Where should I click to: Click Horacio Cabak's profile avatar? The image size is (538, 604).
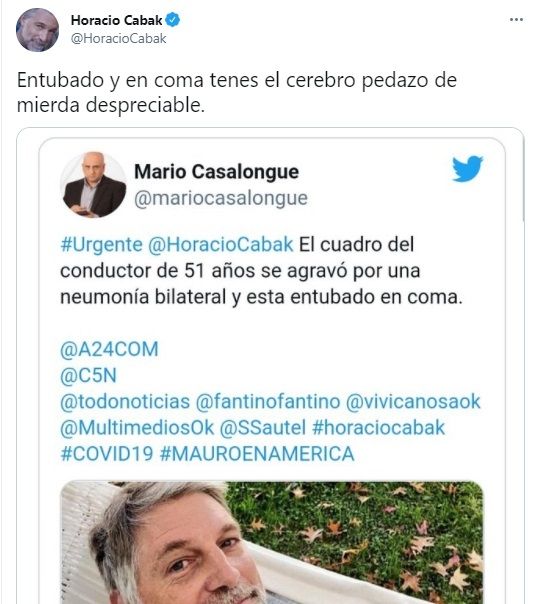click(37, 30)
